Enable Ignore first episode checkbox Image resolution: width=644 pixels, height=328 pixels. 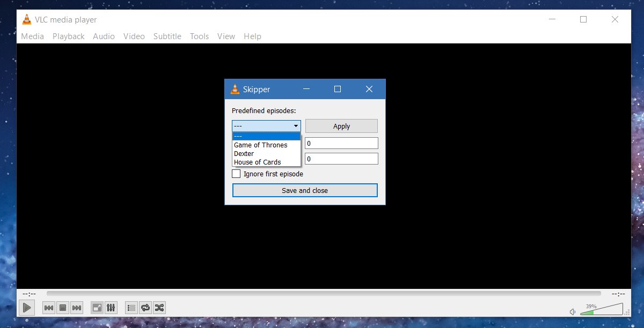pos(236,174)
